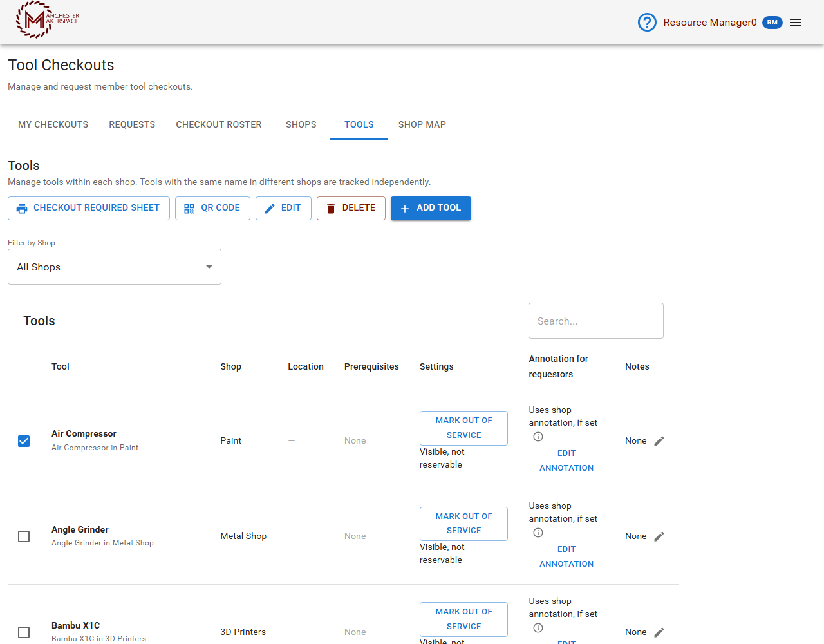Screen dimensions: 824x644
Task: Show annotation info for Air Compressor
Action: 538,437
